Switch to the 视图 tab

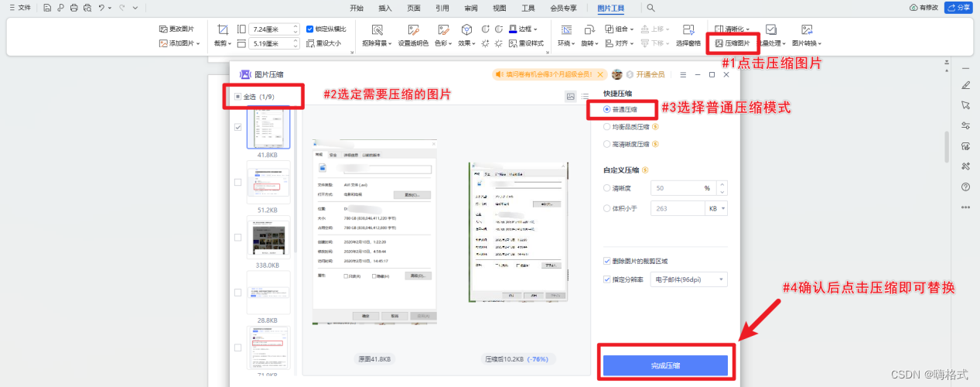point(500,8)
